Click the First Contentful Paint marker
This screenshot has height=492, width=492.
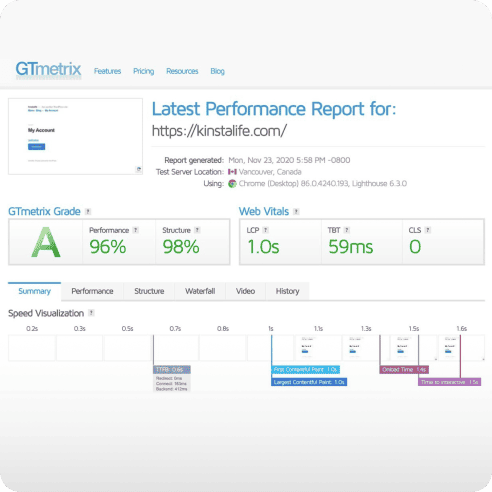coord(306,369)
